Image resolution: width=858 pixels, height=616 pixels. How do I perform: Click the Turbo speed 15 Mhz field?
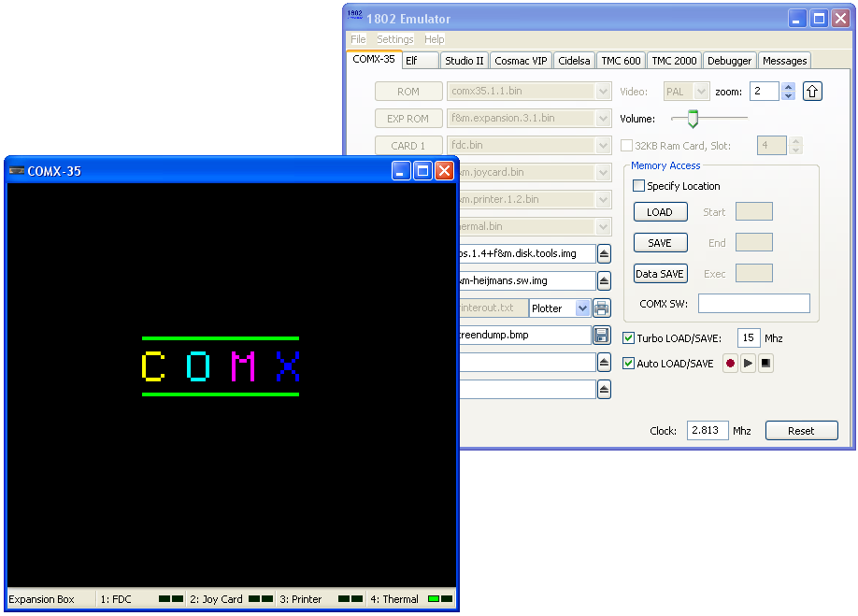pos(749,338)
